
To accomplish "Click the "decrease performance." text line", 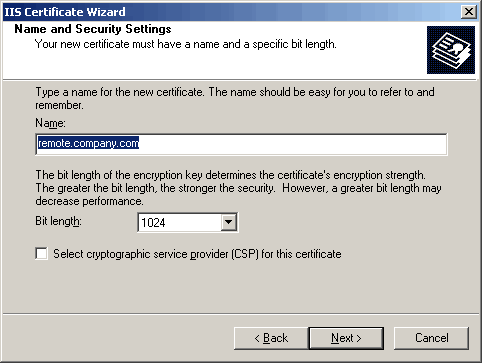I will pos(89,201).
